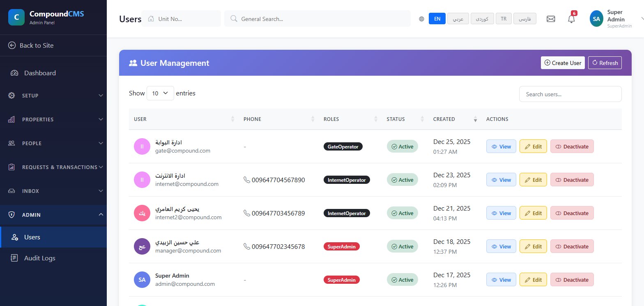Click the magnifier icon in General Search
The height and width of the screenshot is (306, 644).
pyautogui.click(x=234, y=19)
